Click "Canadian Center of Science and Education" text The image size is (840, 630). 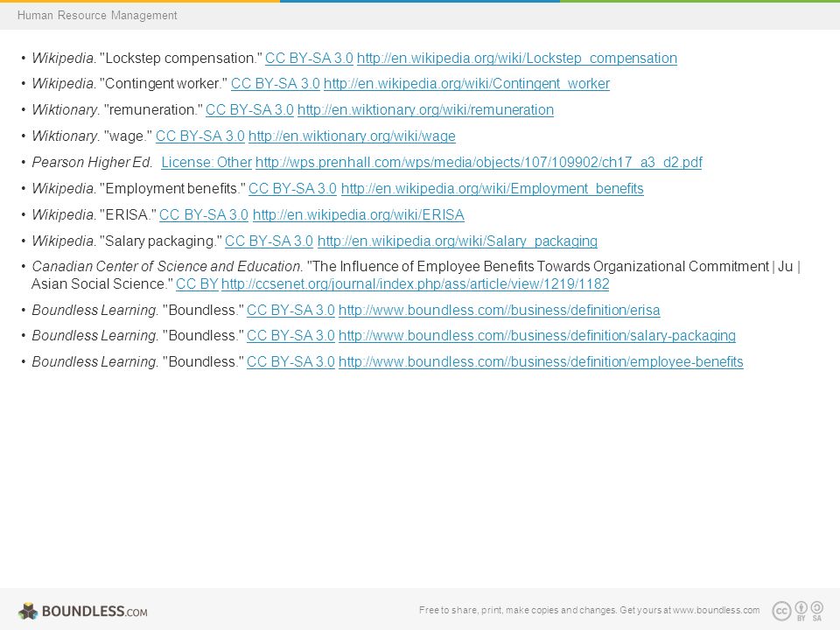point(167,266)
